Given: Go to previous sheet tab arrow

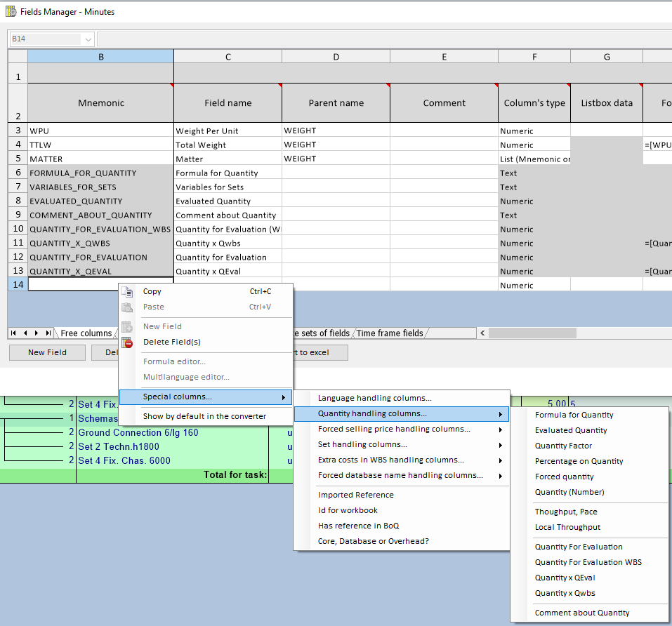Looking at the screenshot, I should pos(25,333).
